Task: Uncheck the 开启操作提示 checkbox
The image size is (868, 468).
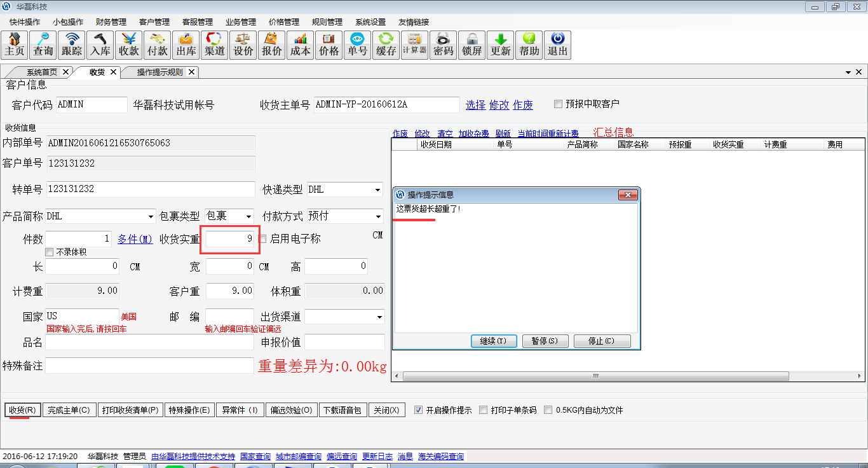Action: click(418, 410)
